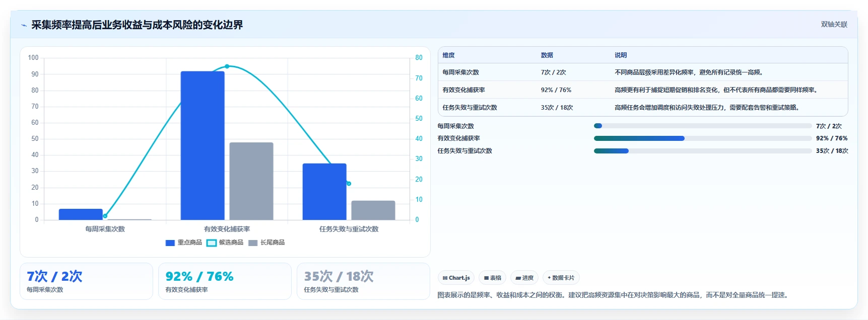Image resolution: width=868 pixels, height=320 pixels.
Task: Click the 进度 chip icon
Action: [x=518, y=278]
